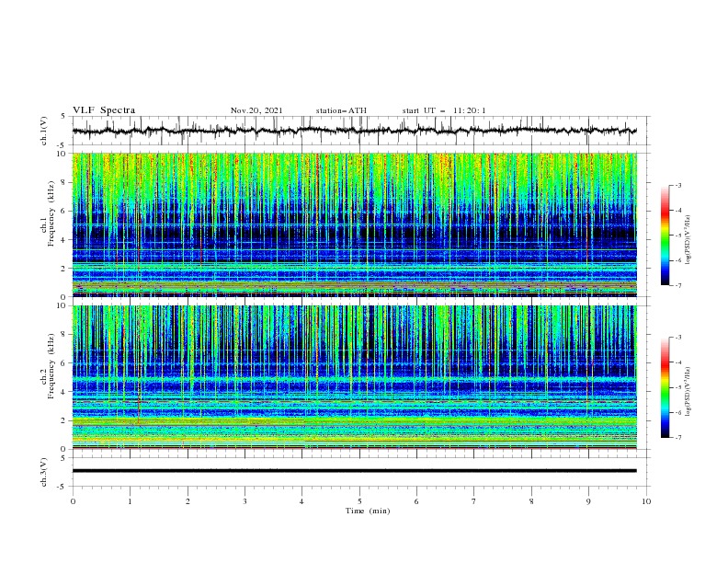728x563 pixels.
Task: Click the 'Time (min)' axis title
Action: (368, 511)
